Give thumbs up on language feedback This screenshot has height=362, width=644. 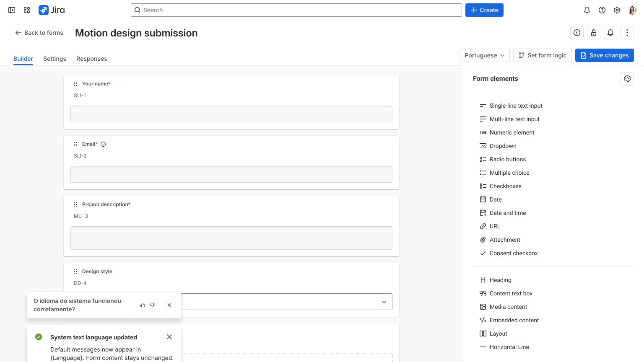[143, 305]
